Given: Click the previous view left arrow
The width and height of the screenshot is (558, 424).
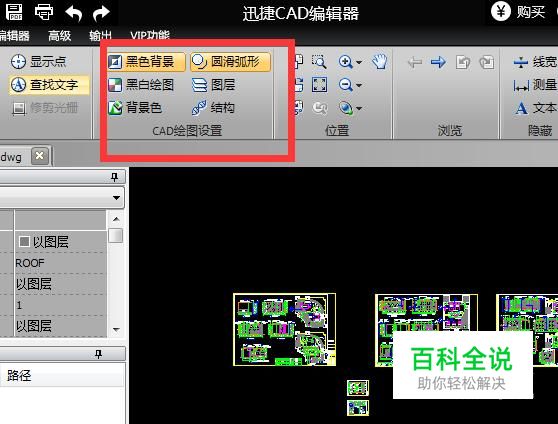Looking at the screenshot, I should (415, 63).
